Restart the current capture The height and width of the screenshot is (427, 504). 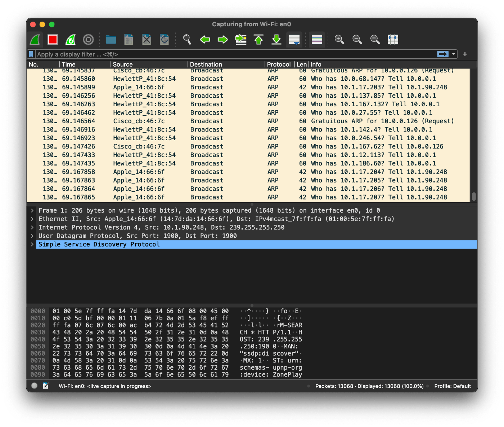pyautogui.click(x=70, y=39)
